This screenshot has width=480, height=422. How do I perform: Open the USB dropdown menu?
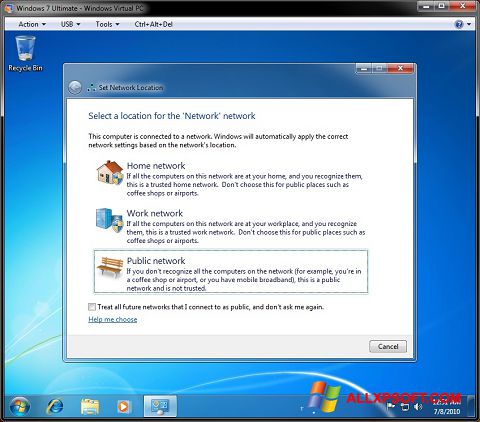[70, 24]
